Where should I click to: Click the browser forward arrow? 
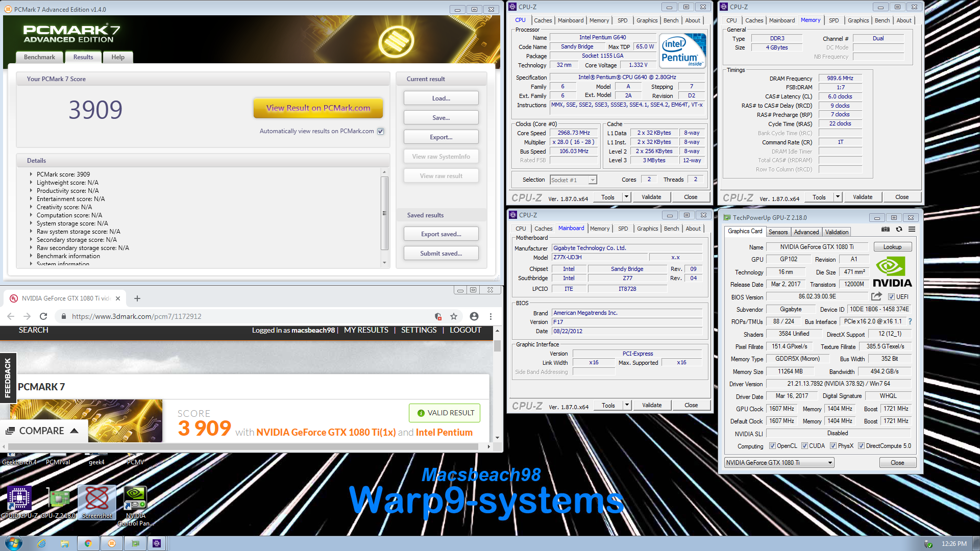click(x=27, y=316)
